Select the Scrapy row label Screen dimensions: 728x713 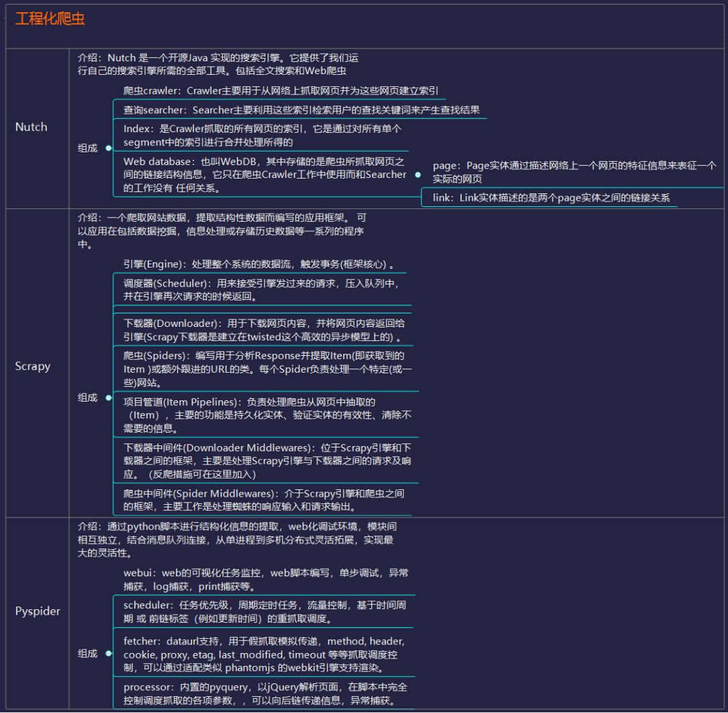click(x=32, y=366)
